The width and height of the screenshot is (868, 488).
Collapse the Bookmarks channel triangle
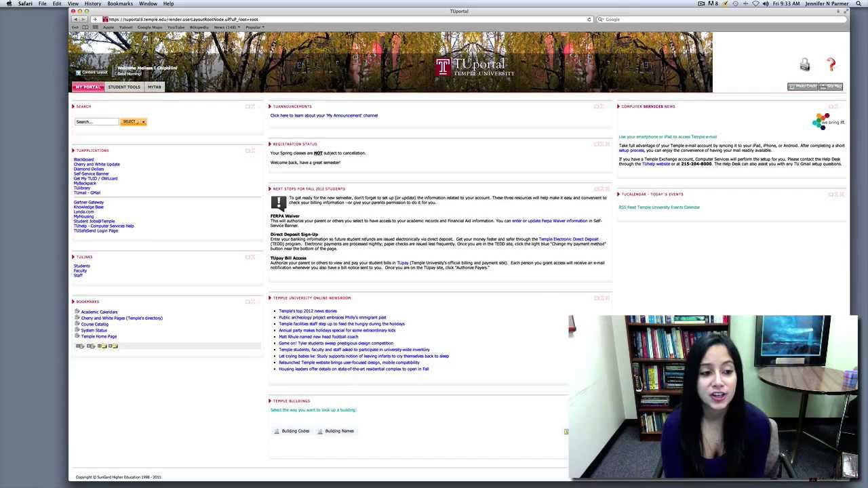tap(73, 302)
